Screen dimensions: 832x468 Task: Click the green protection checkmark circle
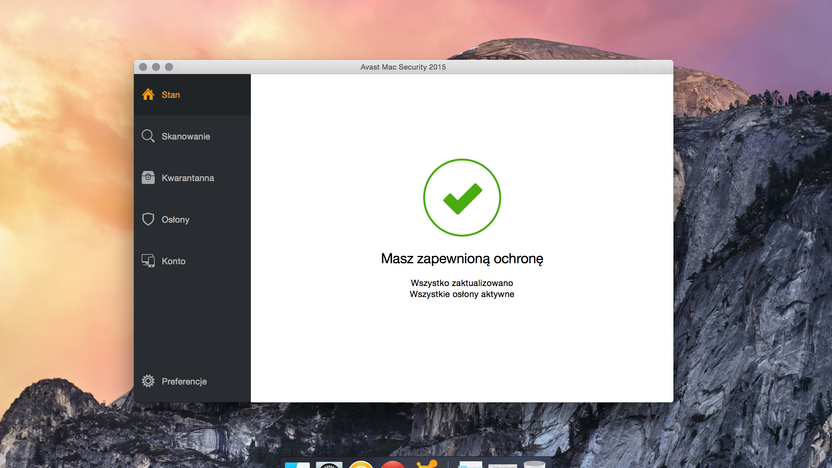click(462, 197)
